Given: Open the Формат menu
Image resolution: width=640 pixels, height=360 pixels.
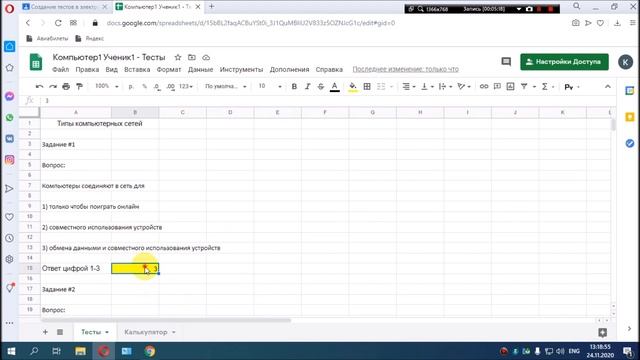Looking at the screenshot, I should coord(169,69).
